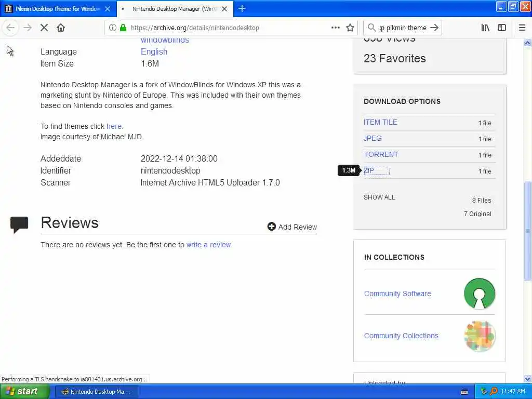This screenshot has height=399, width=532.
Task: Click the Add Review plus icon
Action: click(271, 227)
